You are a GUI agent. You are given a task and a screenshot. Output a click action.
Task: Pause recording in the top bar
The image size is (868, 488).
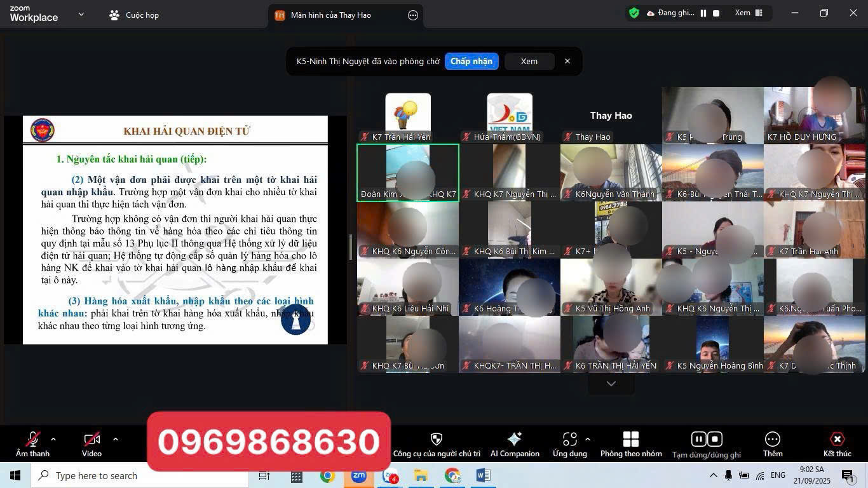703,13
